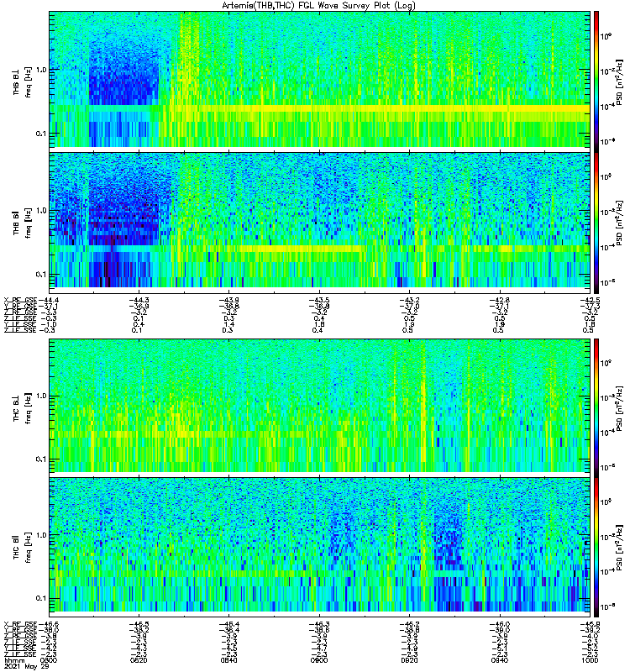Viewport: 630px width, 672px height.
Task: Click the THB X_RE_GSE value '-42.5'
Action: pos(590,300)
